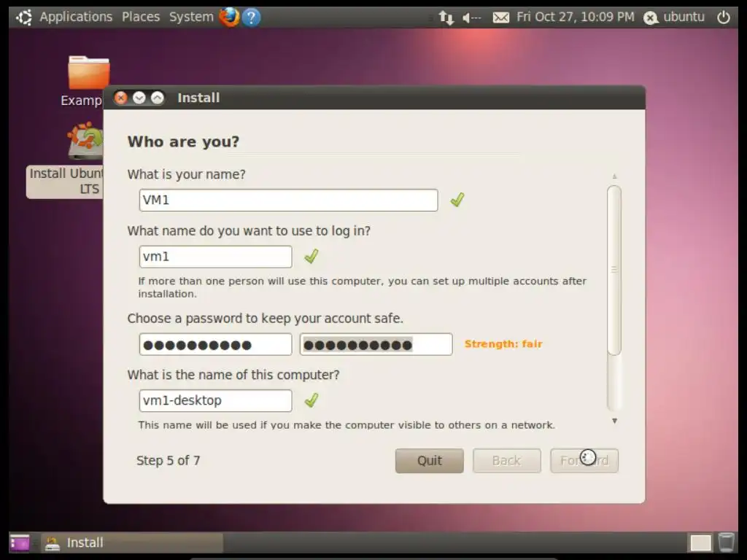Click the date and time clock

click(x=576, y=17)
